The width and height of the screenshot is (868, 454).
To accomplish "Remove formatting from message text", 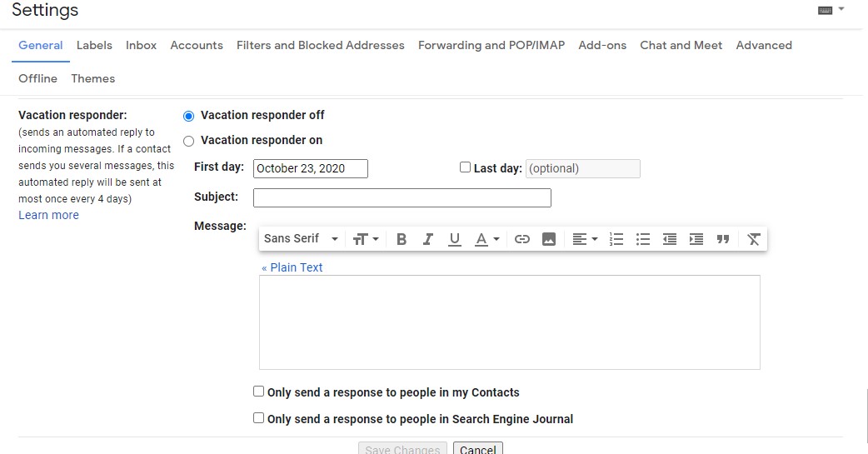I will 754,239.
